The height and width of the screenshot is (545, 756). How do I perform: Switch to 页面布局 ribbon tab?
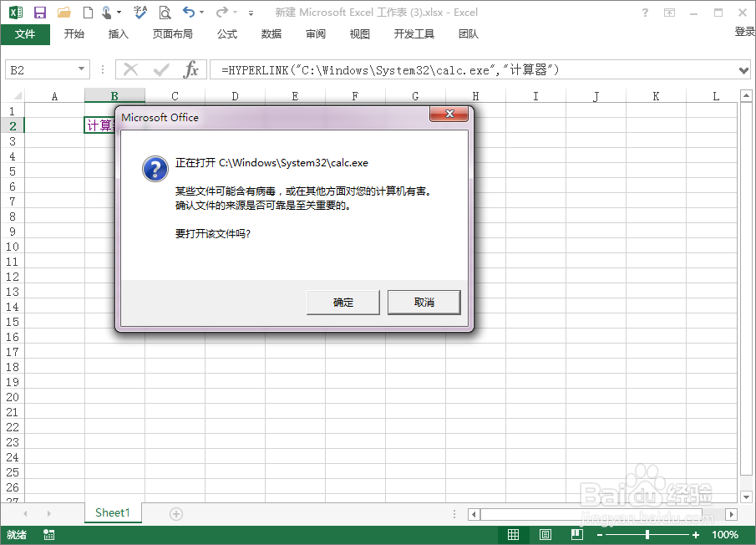(x=173, y=33)
